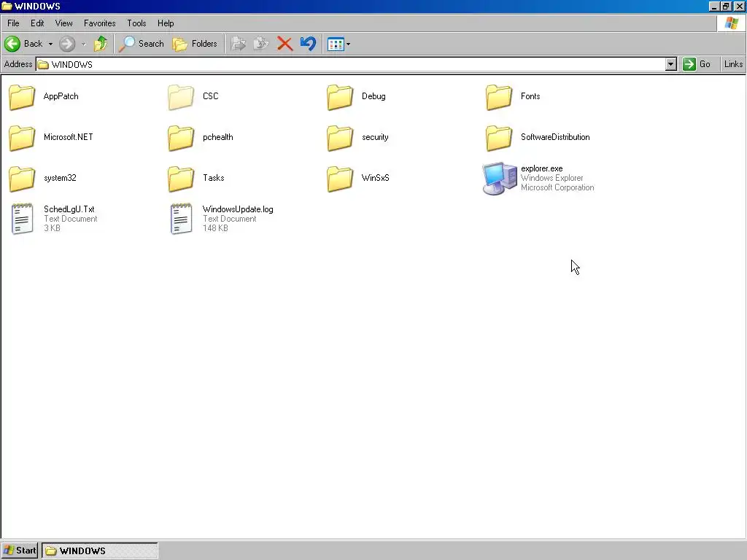This screenshot has width=747, height=560.
Task: Go up one folder level
Action: point(101,44)
